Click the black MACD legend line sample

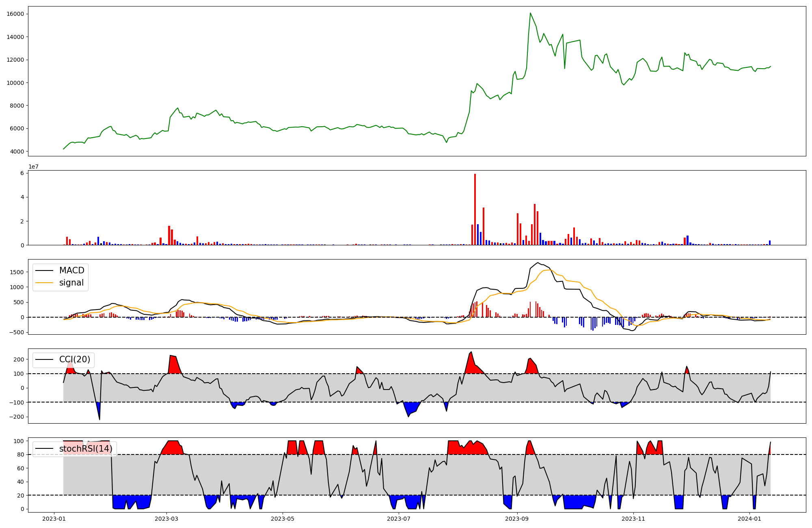click(x=44, y=270)
